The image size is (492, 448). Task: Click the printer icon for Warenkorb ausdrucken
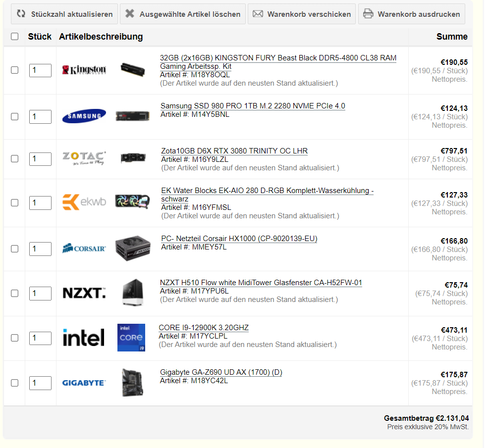pyautogui.click(x=368, y=14)
